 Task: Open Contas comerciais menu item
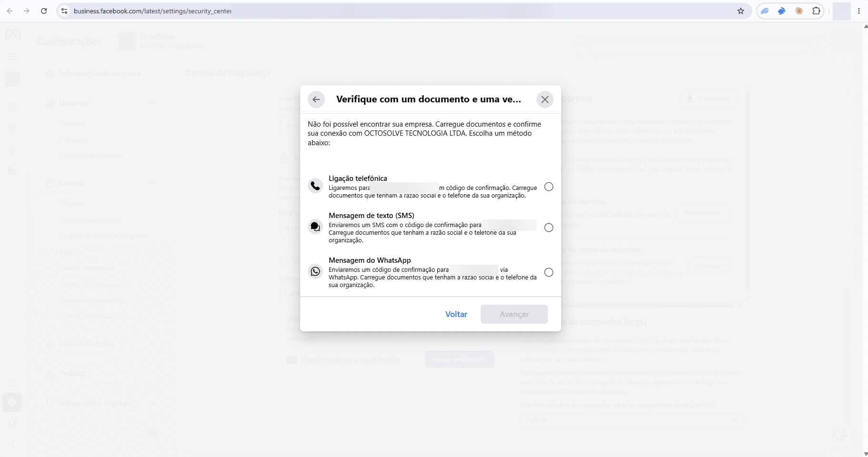(87, 268)
